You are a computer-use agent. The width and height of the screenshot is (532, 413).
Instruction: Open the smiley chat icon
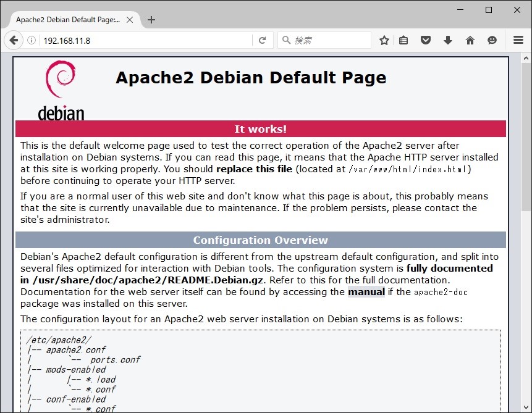pos(492,40)
